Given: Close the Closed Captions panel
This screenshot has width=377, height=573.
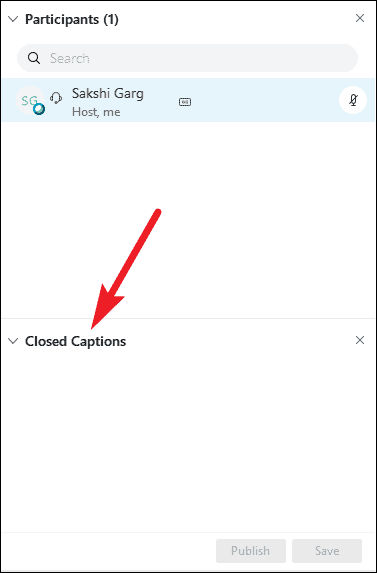Looking at the screenshot, I should tap(360, 340).
